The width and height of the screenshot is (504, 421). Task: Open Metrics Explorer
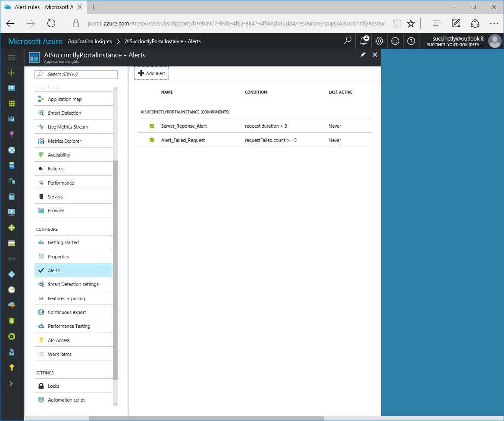[74, 141]
